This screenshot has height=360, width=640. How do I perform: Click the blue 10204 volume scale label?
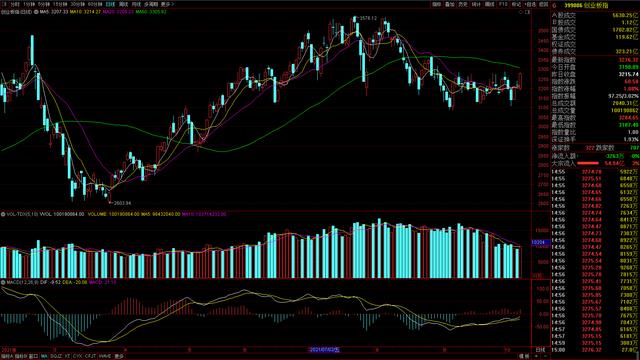pyautogui.click(x=538, y=242)
